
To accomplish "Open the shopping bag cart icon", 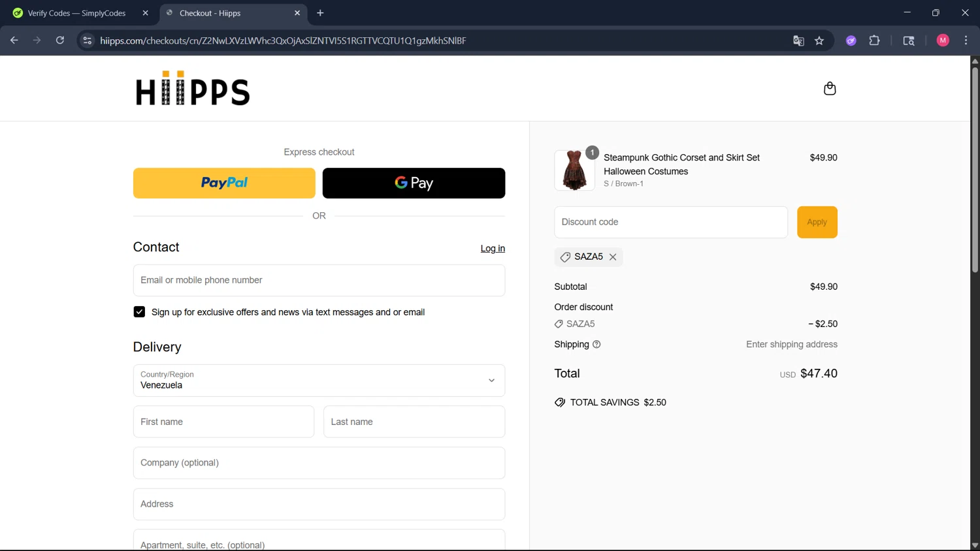I will click(830, 88).
